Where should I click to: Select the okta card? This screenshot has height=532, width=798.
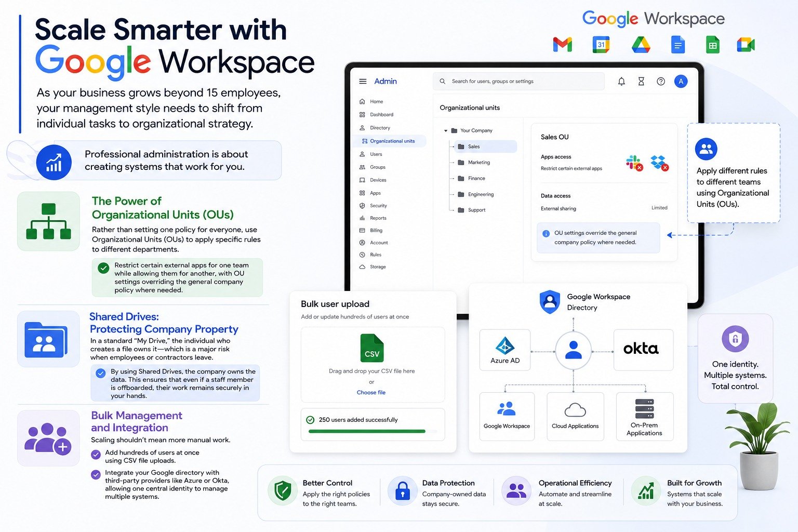pos(643,350)
